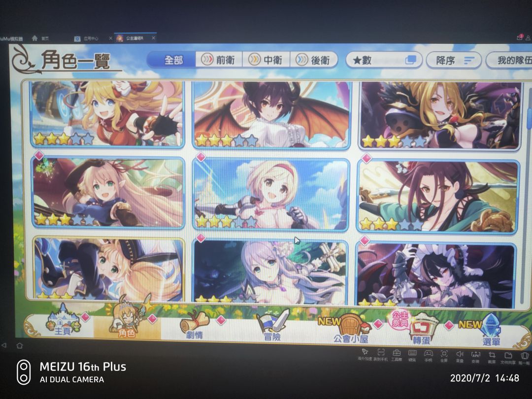Click the mail notification icon top right

[x=520, y=37]
